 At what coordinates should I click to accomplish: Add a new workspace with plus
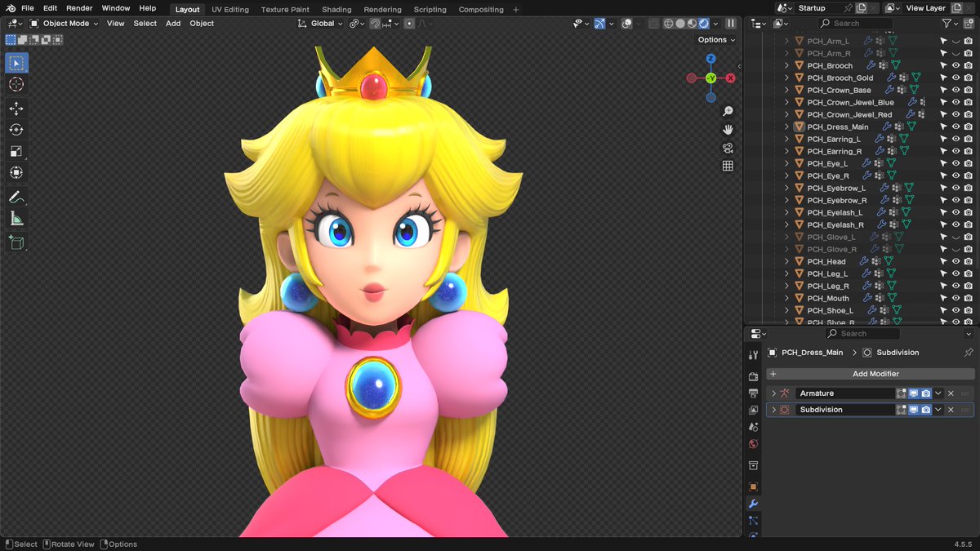click(515, 10)
